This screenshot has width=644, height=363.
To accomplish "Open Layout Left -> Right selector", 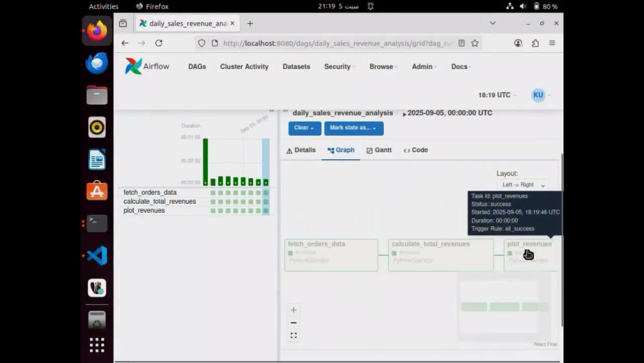I will (523, 185).
